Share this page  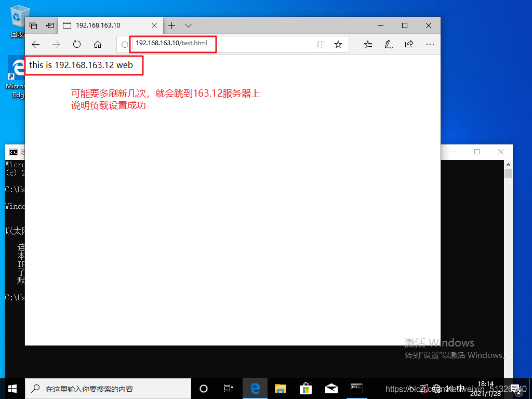click(x=409, y=44)
